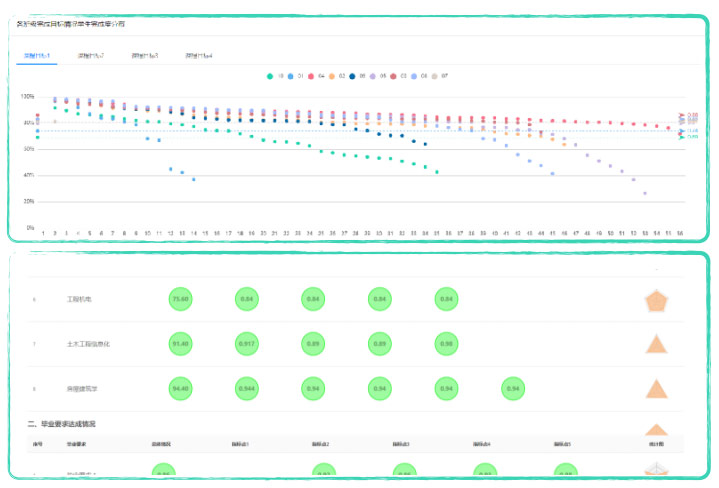Switch to the fourth chart tab
The width and height of the screenshot is (719, 488).
pyautogui.click(x=198, y=55)
